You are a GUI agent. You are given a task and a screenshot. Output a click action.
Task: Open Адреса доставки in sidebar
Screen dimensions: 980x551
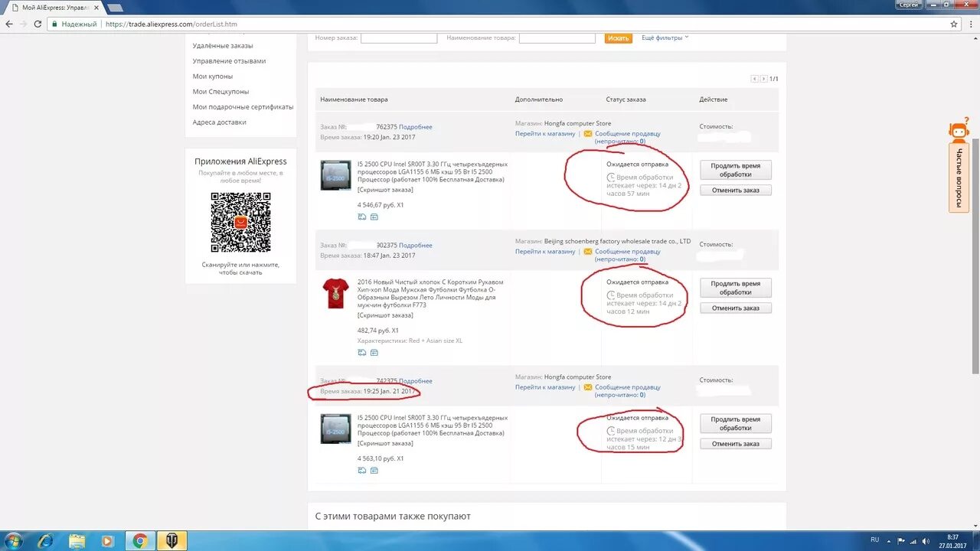point(219,122)
